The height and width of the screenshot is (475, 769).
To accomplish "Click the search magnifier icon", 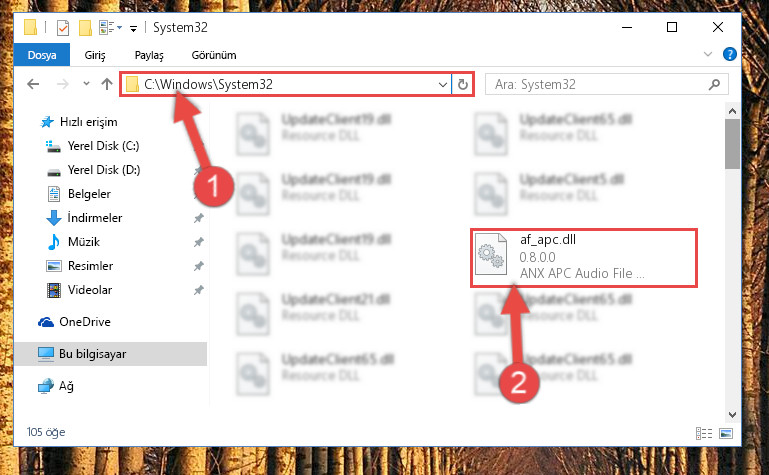I will tap(714, 85).
